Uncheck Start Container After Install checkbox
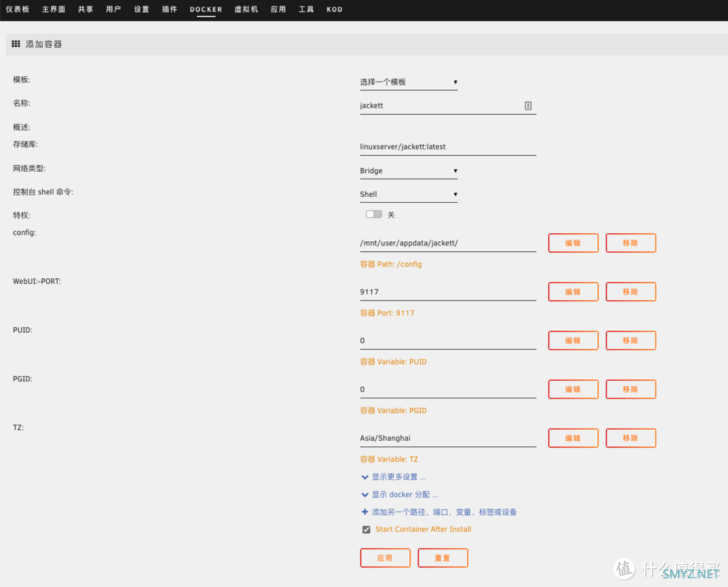Viewport: 728px width, 587px height. 366,530
